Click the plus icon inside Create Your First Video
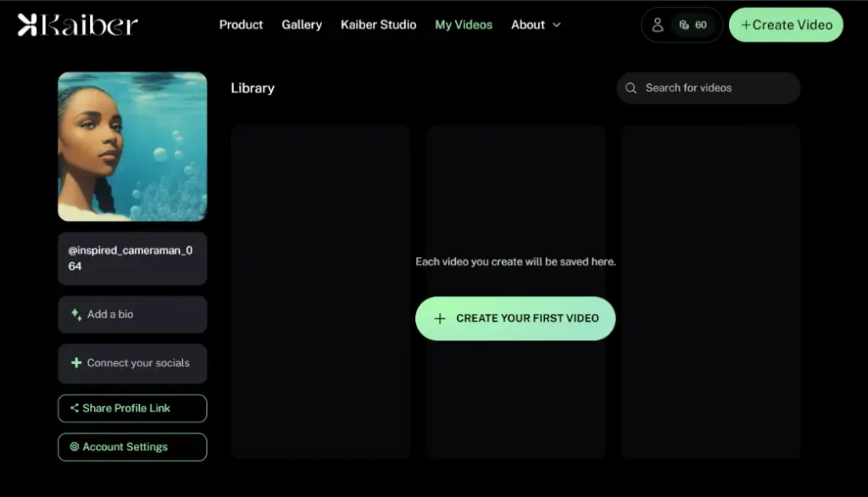 point(440,318)
